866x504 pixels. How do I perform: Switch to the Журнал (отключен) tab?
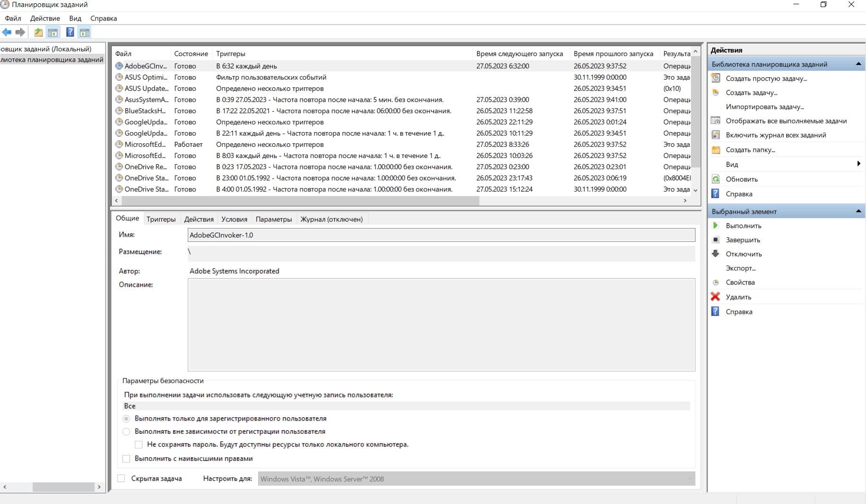click(332, 219)
